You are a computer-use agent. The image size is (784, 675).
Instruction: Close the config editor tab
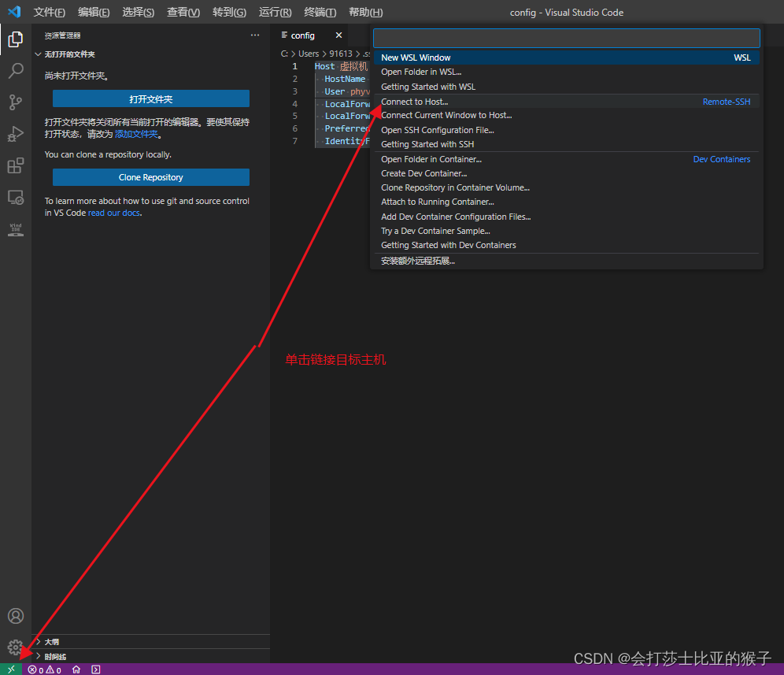click(338, 35)
